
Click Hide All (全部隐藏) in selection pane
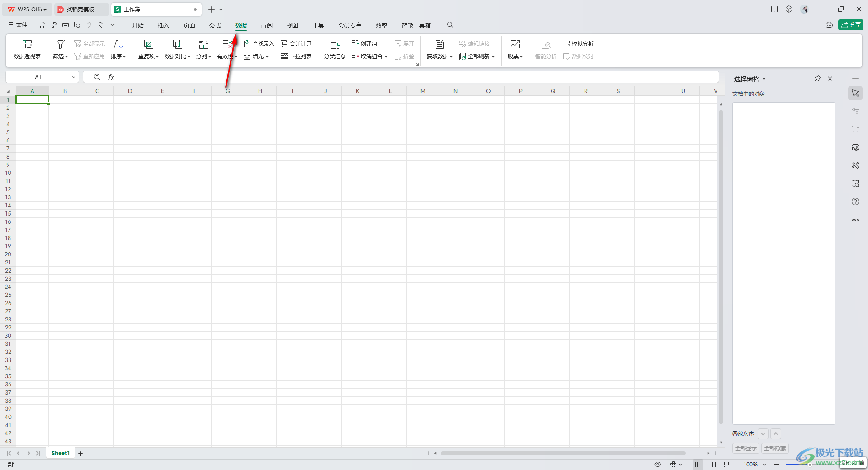click(775, 448)
